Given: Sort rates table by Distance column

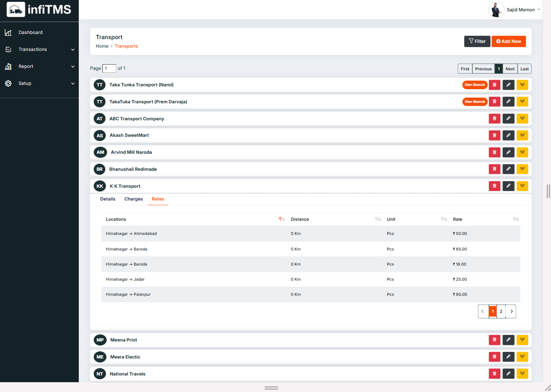Looking at the screenshot, I should pos(377,219).
